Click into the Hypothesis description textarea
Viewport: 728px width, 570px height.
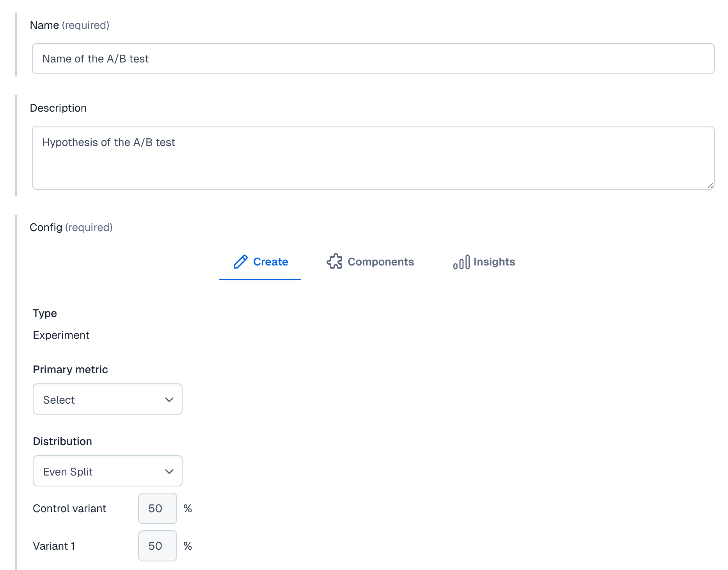pos(373,158)
